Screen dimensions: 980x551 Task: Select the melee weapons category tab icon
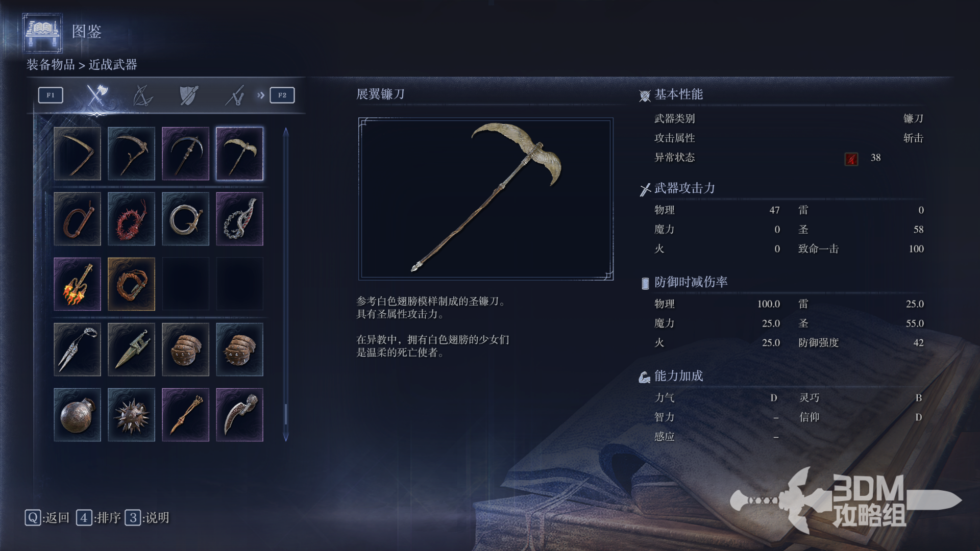[x=96, y=95]
